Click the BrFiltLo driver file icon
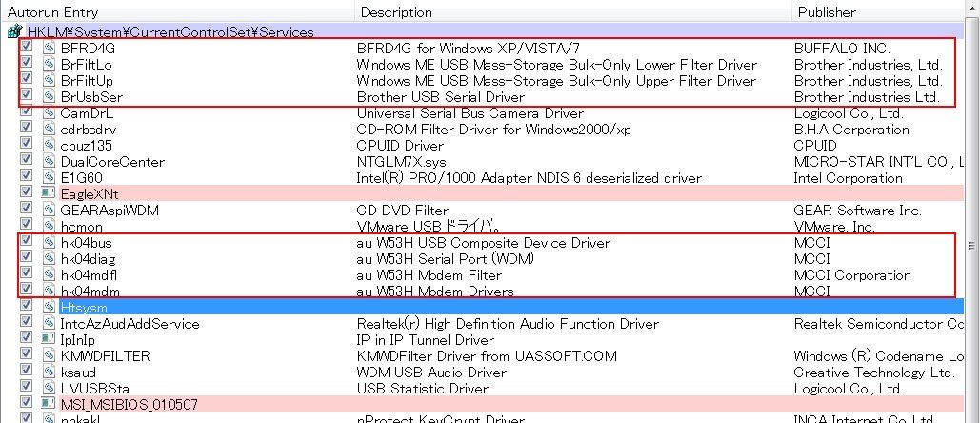980x423 pixels. (49, 64)
